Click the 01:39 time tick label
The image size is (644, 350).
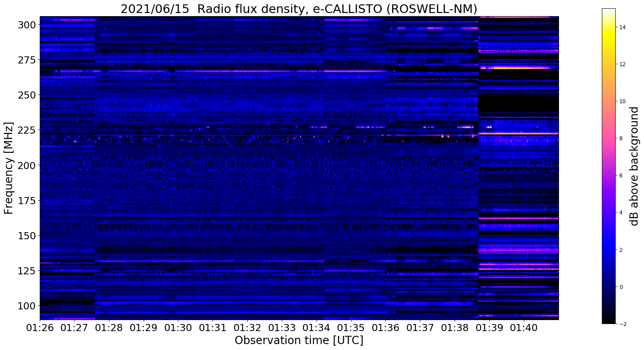click(x=489, y=328)
